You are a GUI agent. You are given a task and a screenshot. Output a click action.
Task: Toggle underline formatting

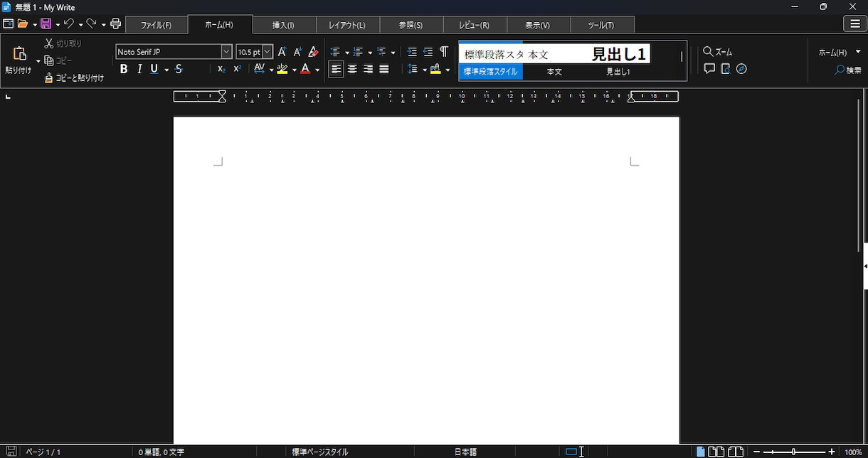tap(154, 69)
